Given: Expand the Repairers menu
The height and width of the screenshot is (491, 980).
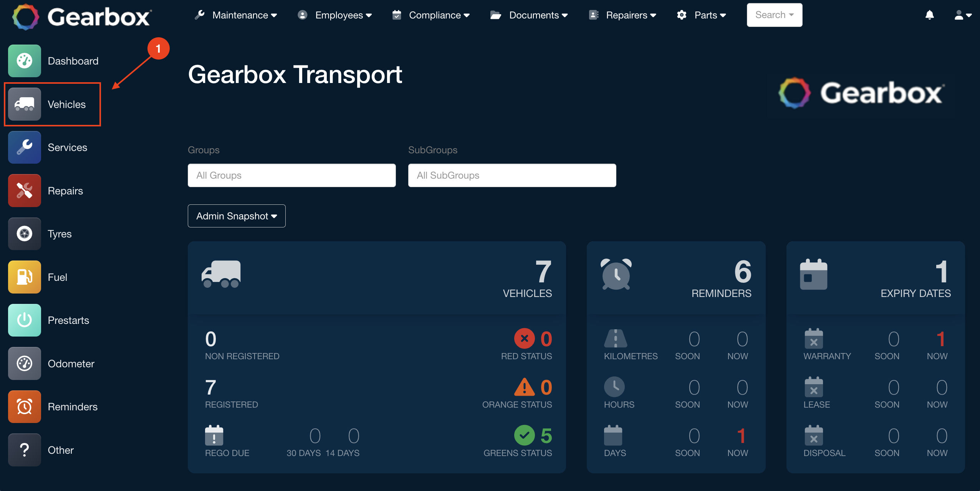Looking at the screenshot, I should (622, 15).
